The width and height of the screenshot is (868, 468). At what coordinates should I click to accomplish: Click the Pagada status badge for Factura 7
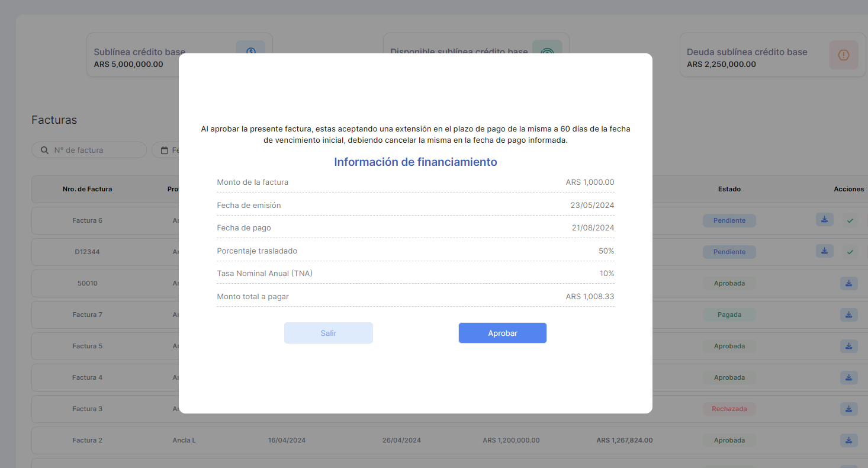pos(729,315)
